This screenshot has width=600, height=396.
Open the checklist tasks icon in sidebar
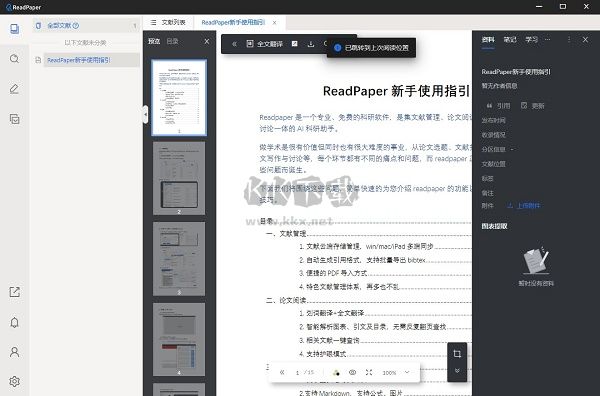(15, 119)
